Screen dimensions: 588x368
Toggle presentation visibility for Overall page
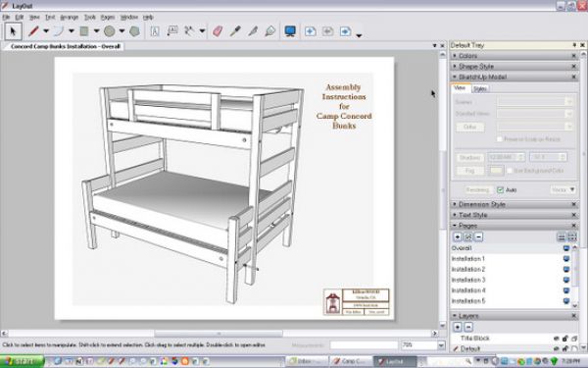(566, 248)
